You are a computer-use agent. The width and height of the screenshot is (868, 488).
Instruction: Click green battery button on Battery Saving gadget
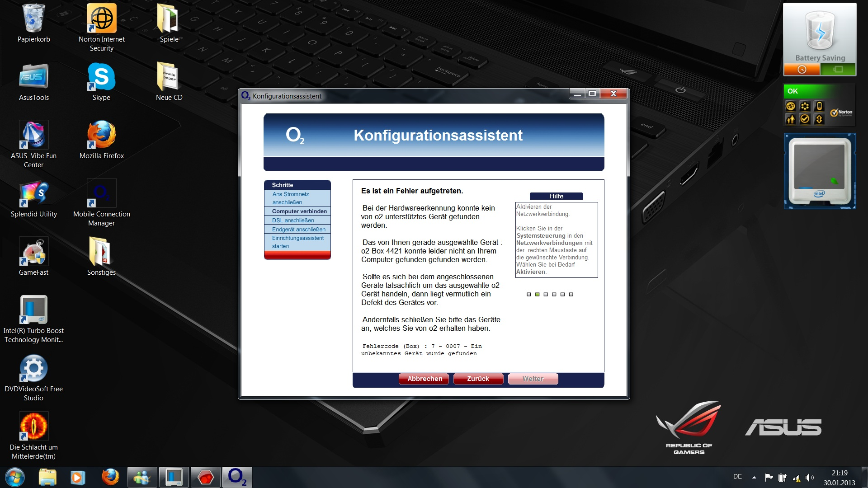point(838,70)
